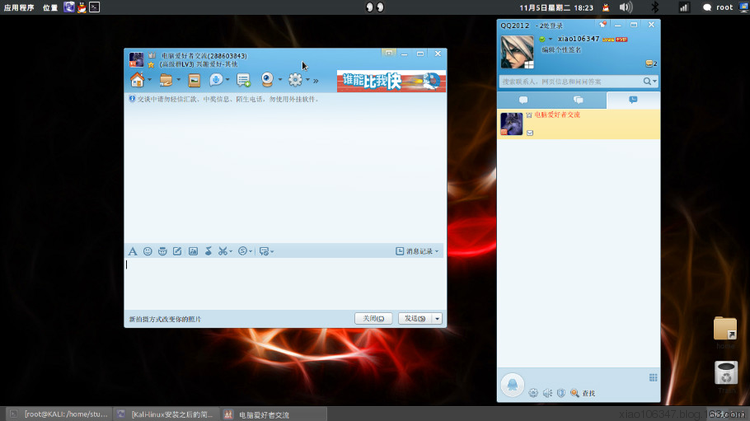
Task: Open the app manager grid icon
Action: coord(653,378)
